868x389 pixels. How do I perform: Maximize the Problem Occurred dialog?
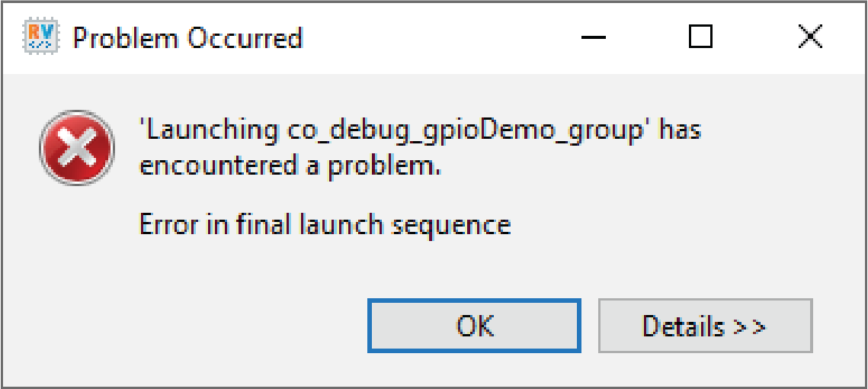(700, 37)
